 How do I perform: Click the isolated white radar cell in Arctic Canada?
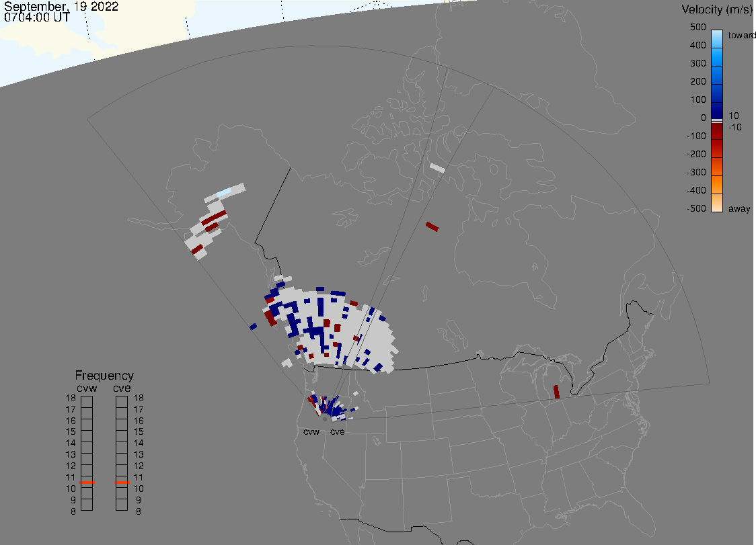pyautogui.click(x=437, y=168)
